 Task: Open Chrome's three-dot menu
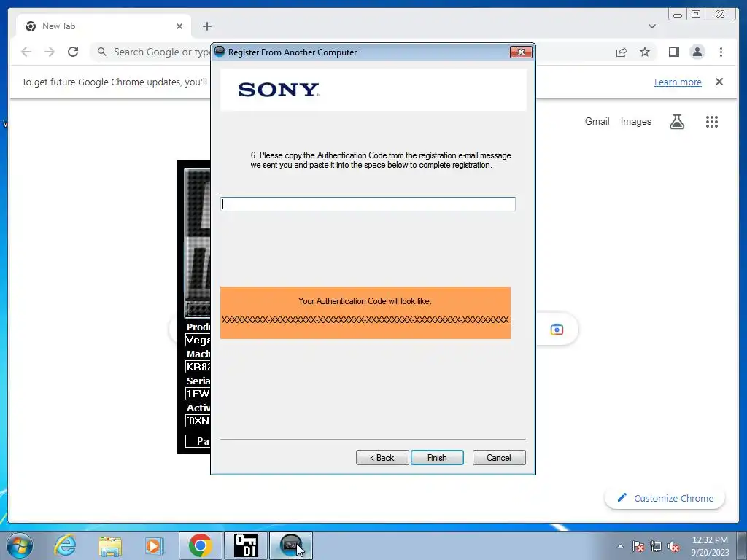point(721,52)
